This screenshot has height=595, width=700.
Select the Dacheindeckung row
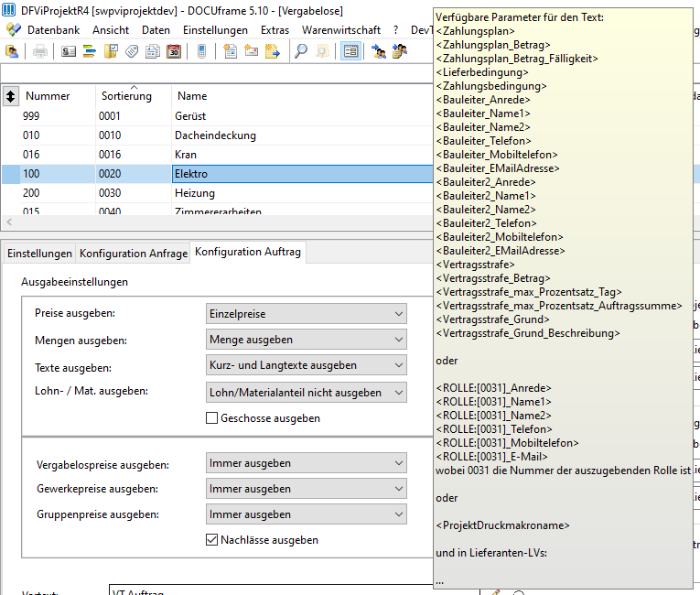pos(218,135)
